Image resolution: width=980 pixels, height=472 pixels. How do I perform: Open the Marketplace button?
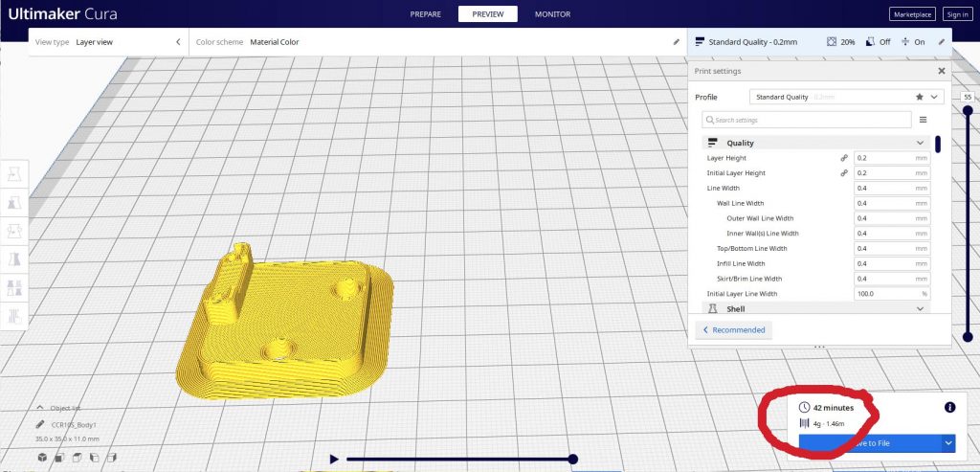coord(912,14)
